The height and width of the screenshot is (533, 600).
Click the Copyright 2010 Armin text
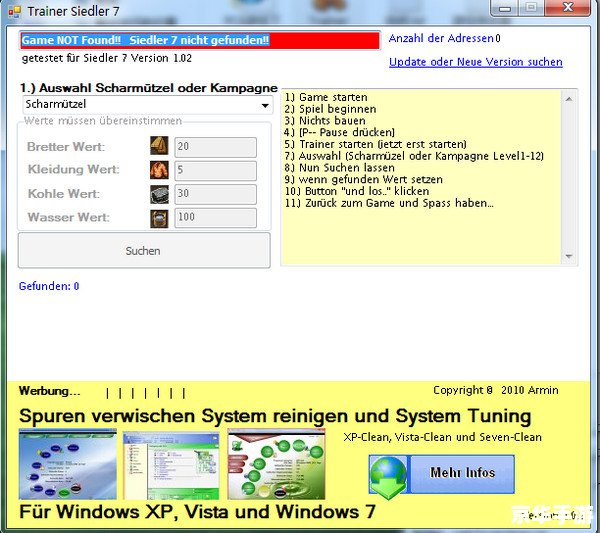(496, 390)
